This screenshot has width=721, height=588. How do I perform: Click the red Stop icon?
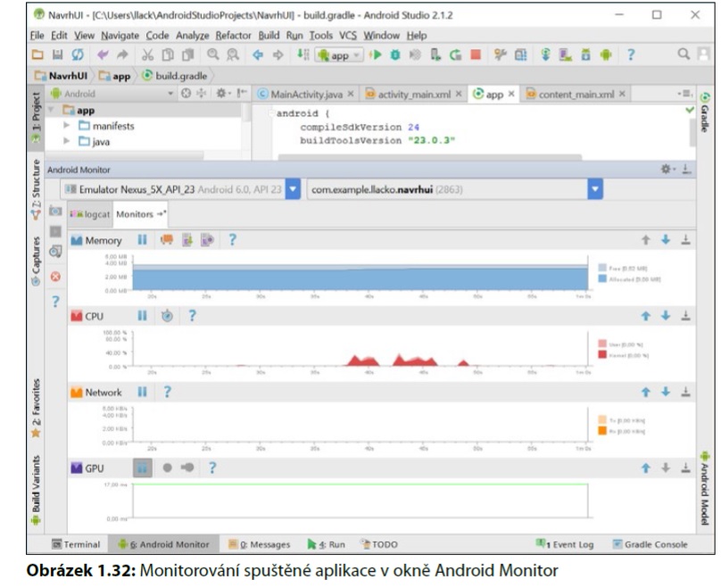(x=476, y=54)
